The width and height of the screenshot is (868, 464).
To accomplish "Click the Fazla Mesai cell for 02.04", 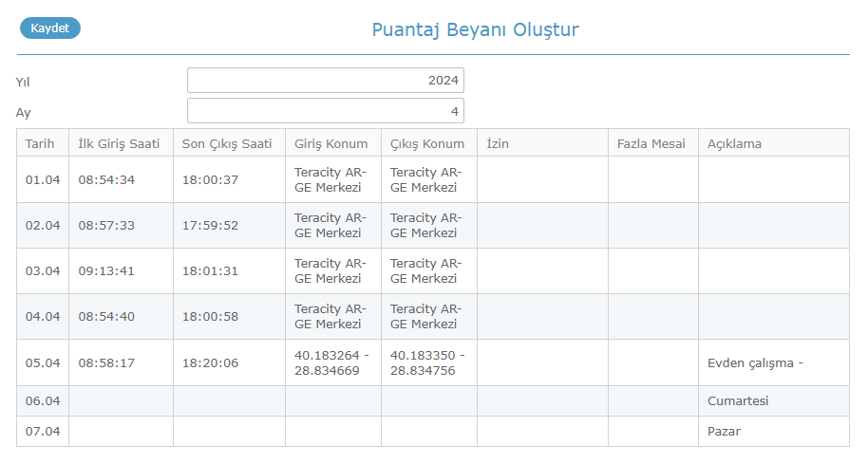I will tap(653, 225).
